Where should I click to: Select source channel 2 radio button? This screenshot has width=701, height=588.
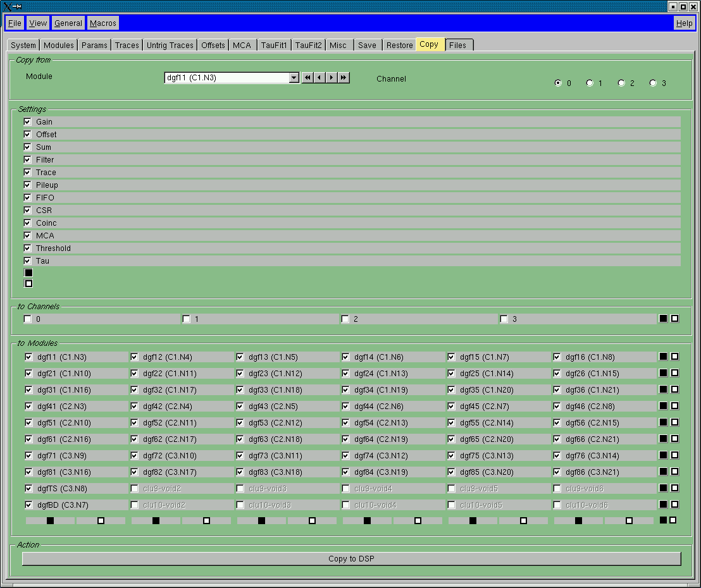621,83
